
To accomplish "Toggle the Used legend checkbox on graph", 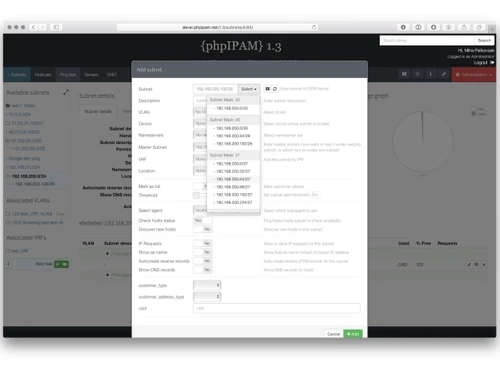I will tap(474, 114).
